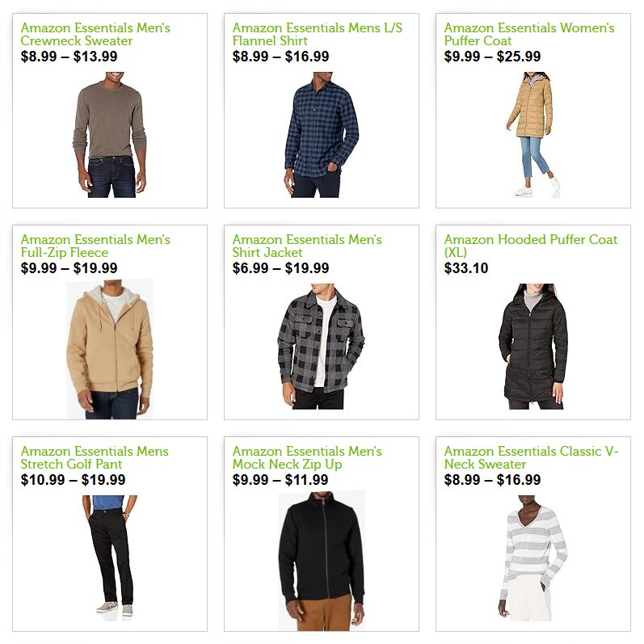Click the brown crewneck sweater product image
Viewport: 644px width, 644px height.
pyautogui.click(x=110, y=135)
